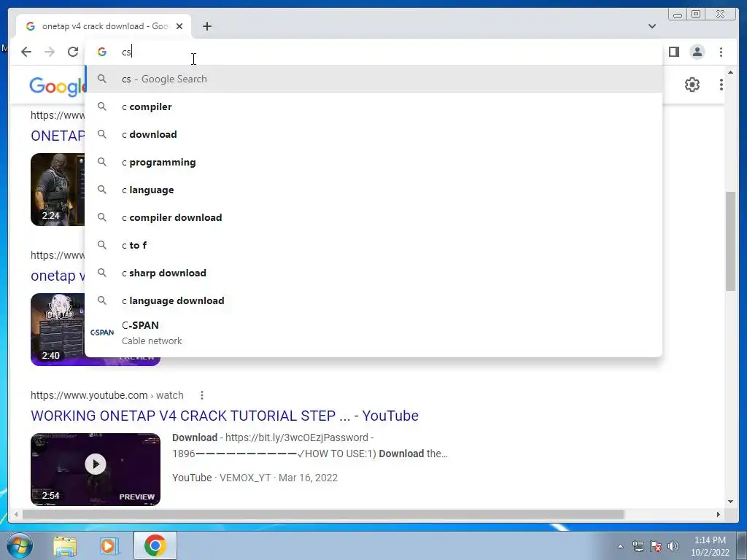Viewport: 747px width, 560px height.
Task: Click the youtube.com › watch URL text
Action: click(107, 395)
